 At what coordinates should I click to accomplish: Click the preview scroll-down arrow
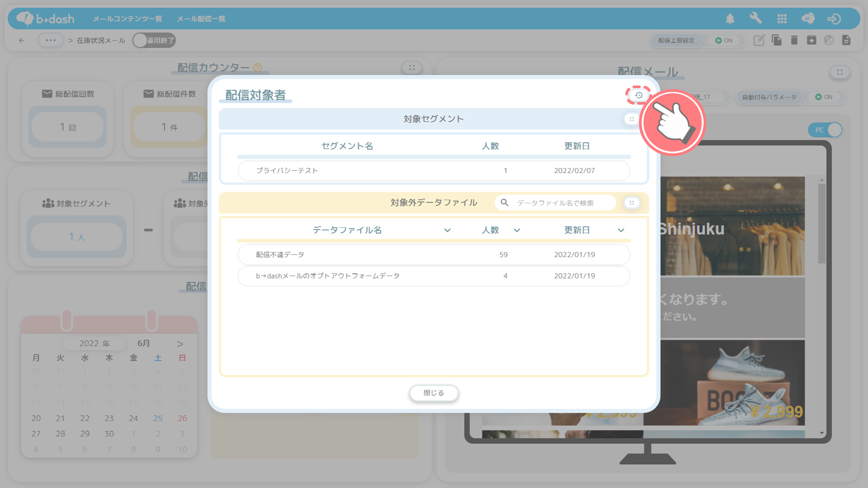coord(822,433)
